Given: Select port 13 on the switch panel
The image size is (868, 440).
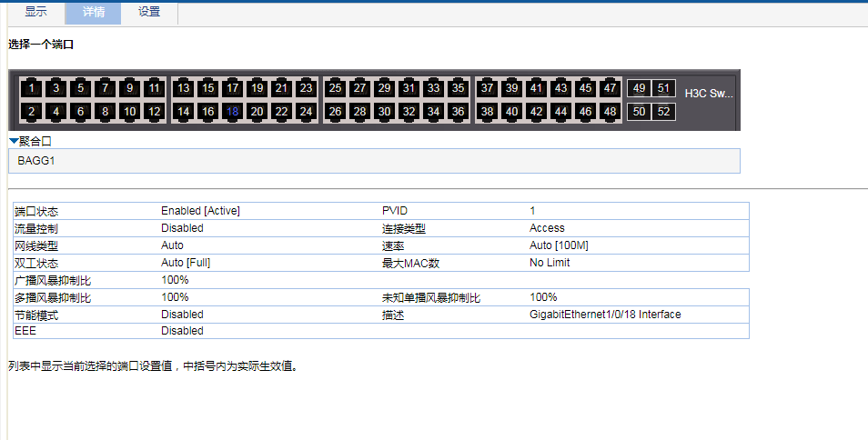Looking at the screenshot, I should pos(183,88).
